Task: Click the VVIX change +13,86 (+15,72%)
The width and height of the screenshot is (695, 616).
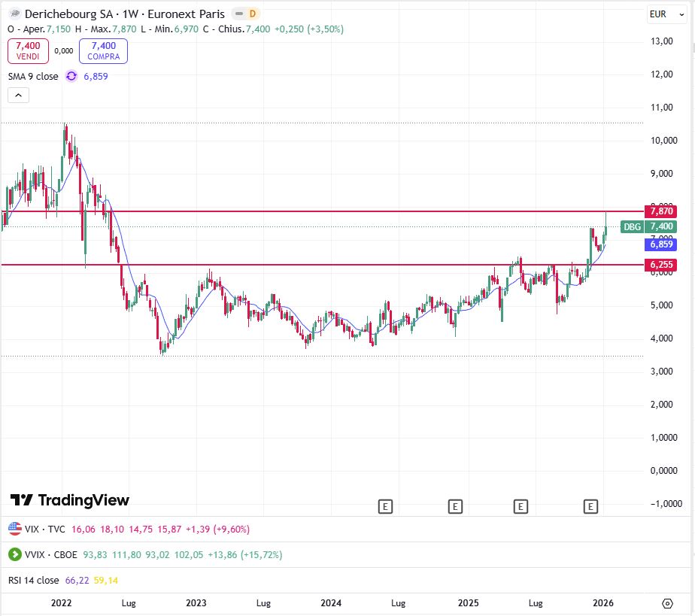Action: (245, 555)
